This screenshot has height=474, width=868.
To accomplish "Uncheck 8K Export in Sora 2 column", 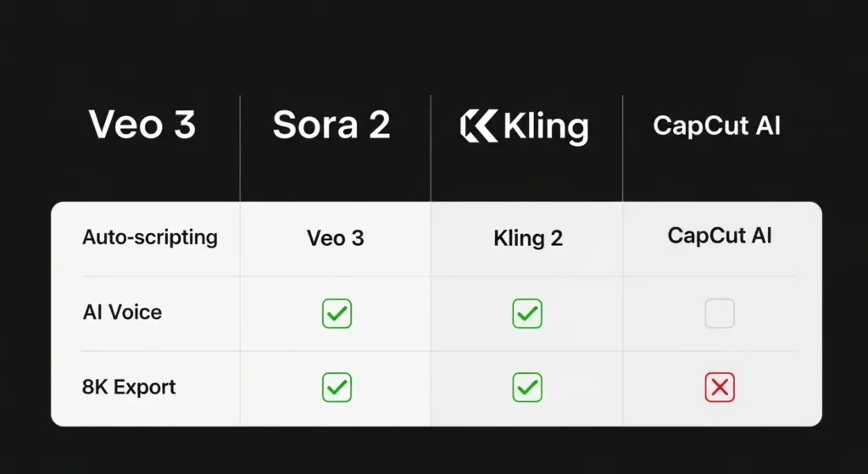I will tap(337, 388).
